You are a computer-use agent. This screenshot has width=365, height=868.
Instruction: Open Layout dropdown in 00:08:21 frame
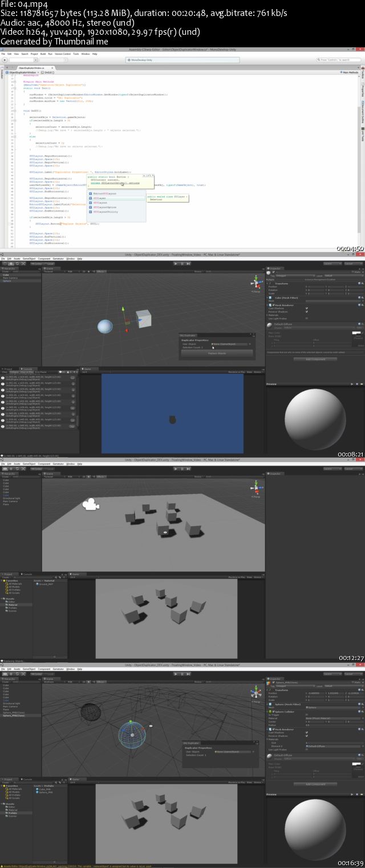352,263
